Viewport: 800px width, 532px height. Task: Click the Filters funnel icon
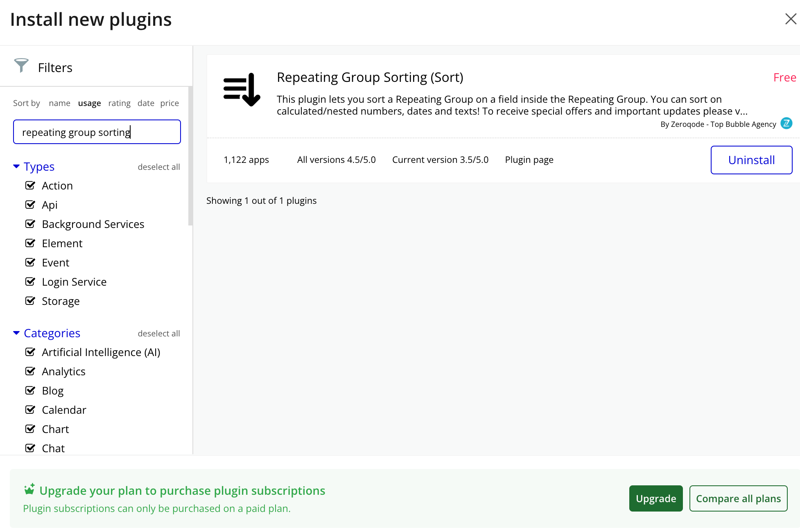21,65
